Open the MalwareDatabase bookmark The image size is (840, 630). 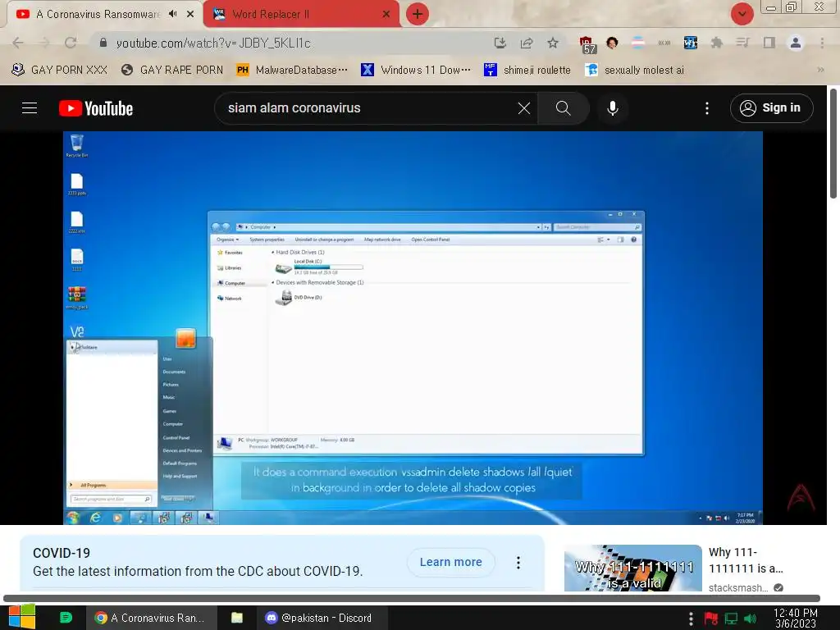coord(293,71)
